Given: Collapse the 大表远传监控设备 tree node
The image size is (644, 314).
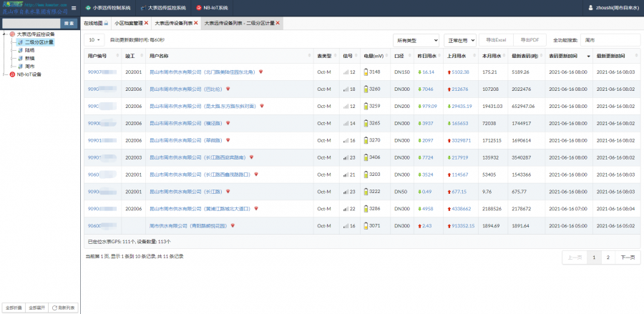Looking at the screenshot, I should click(6, 34).
